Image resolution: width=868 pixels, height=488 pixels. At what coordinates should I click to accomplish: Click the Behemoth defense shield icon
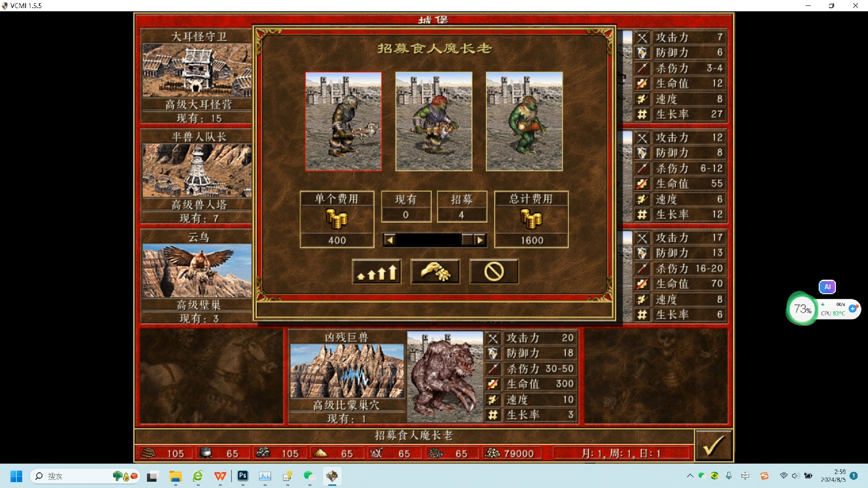pos(493,353)
